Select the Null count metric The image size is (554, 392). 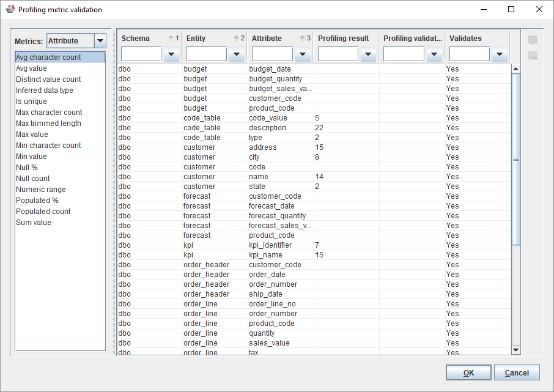[x=60, y=178]
